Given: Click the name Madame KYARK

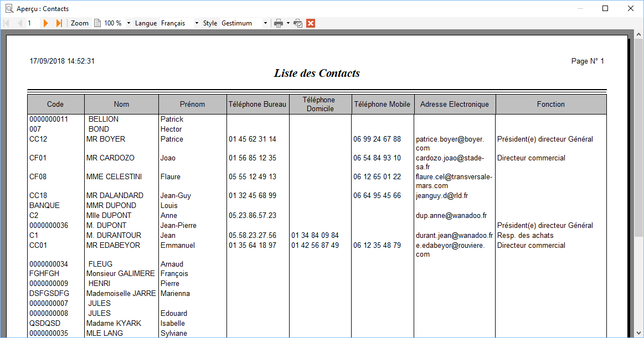Looking at the screenshot, I should point(114,323).
